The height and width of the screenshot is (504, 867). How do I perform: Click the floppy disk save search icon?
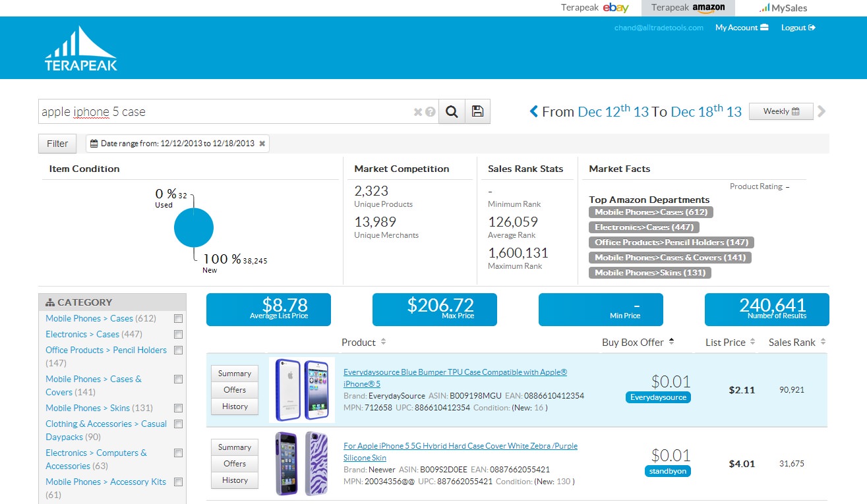click(478, 112)
